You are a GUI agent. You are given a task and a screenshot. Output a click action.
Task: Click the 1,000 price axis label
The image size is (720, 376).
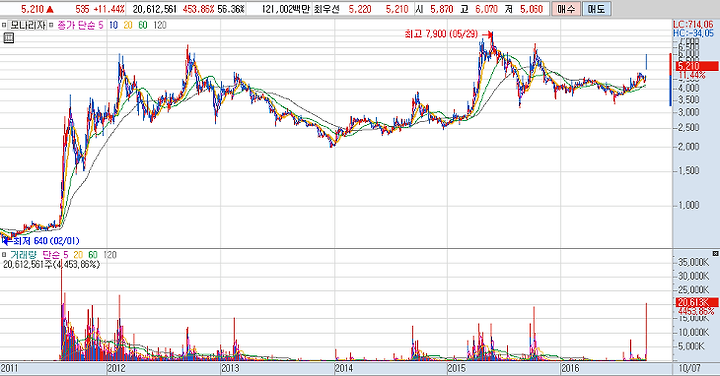tap(688, 205)
